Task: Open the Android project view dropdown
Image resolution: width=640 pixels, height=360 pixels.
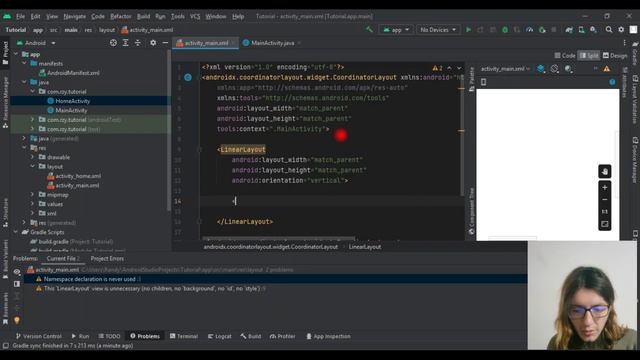Action: coord(36,43)
